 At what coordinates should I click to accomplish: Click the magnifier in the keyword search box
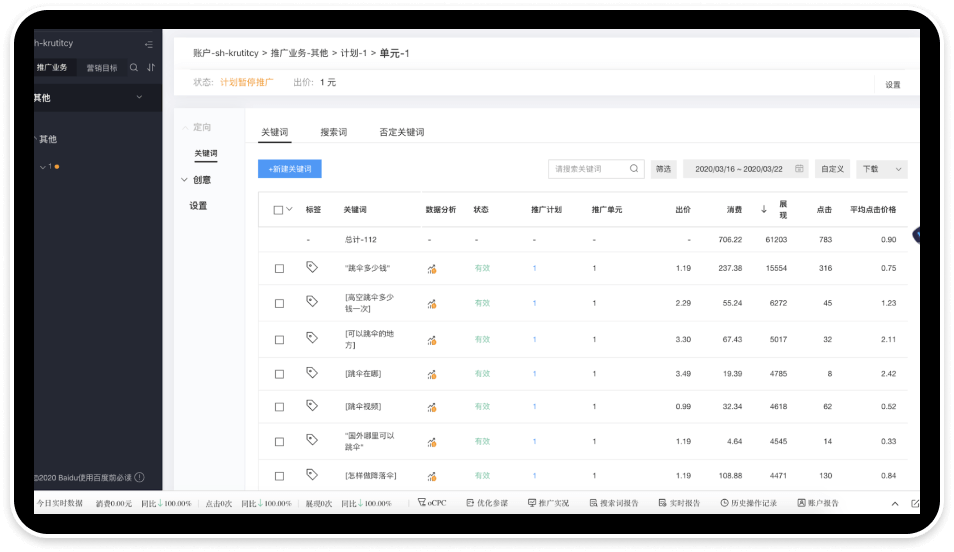click(633, 169)
